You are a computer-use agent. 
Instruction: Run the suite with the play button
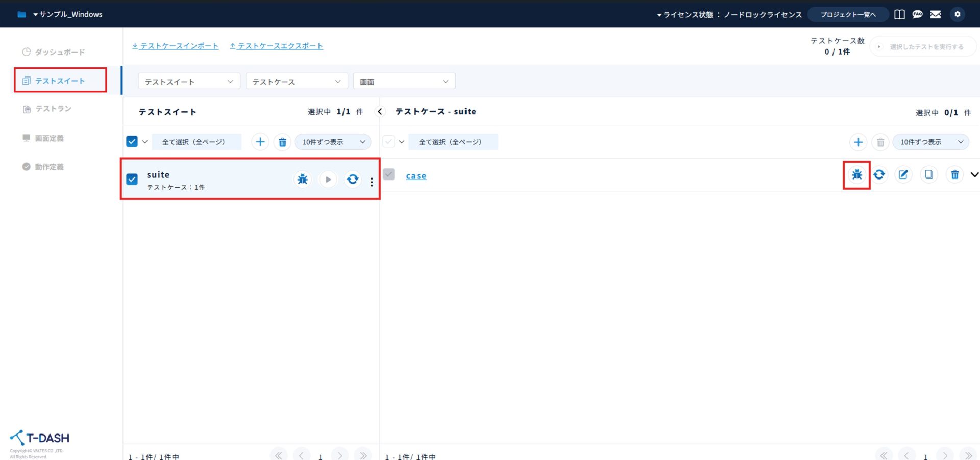tap(328, 180)
